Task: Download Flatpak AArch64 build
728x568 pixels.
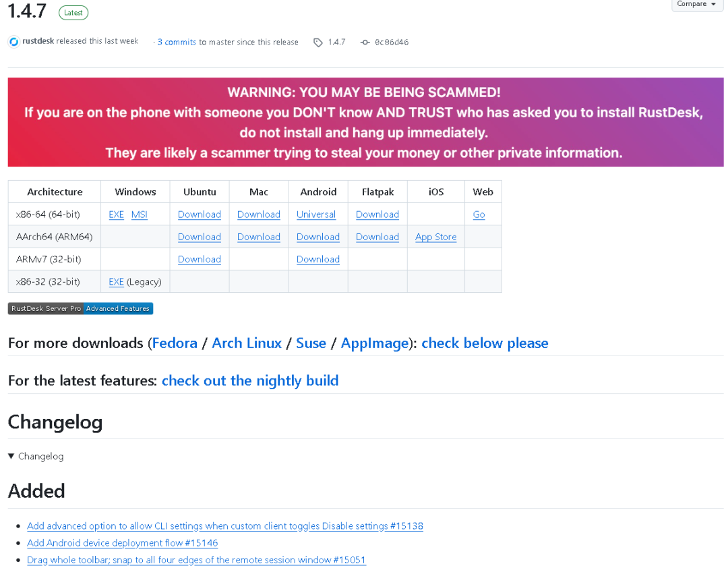Action: pyautogui.click(x=377, y=237)
